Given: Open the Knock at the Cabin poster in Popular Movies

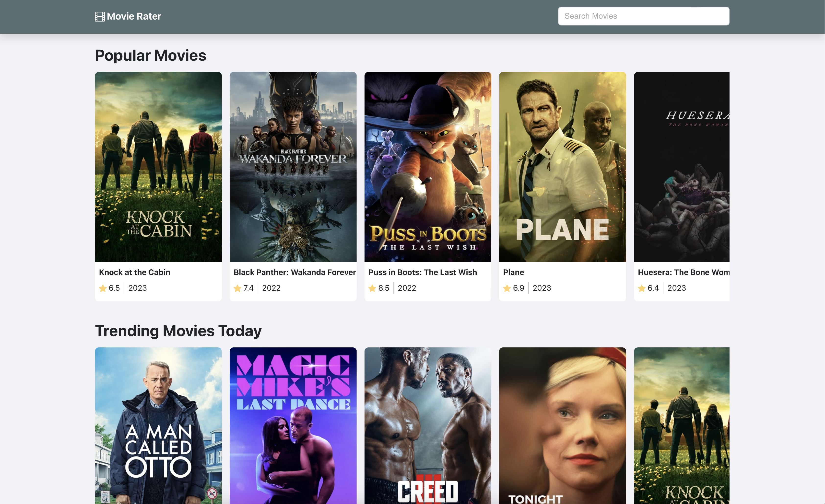Looking at the screenshot, I should pyautogui.click(x=158, y=167).
